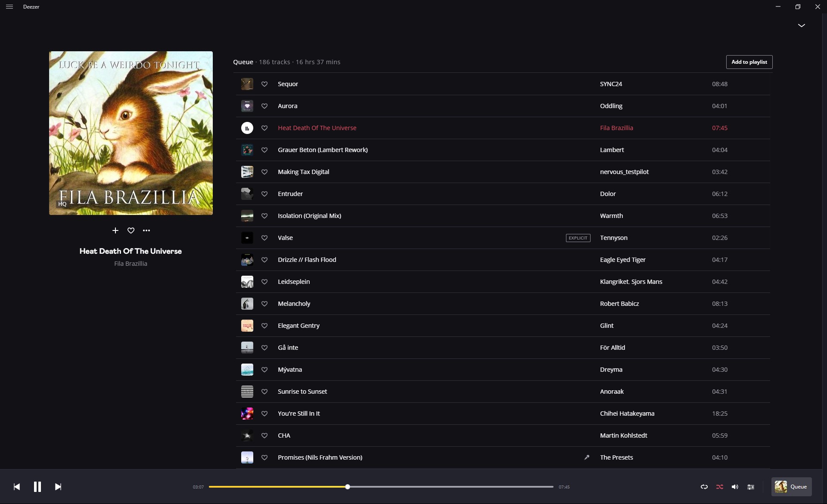Like the track Making Tax Digital
This screenshot has height=504, width=827.
point(264,172)
